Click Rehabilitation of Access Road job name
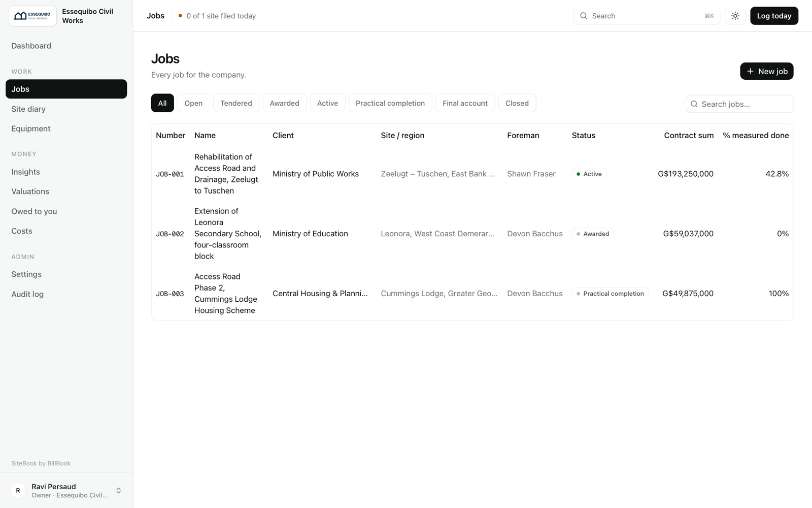This screenshot has height=508, width=812. [x=226, y=174]
